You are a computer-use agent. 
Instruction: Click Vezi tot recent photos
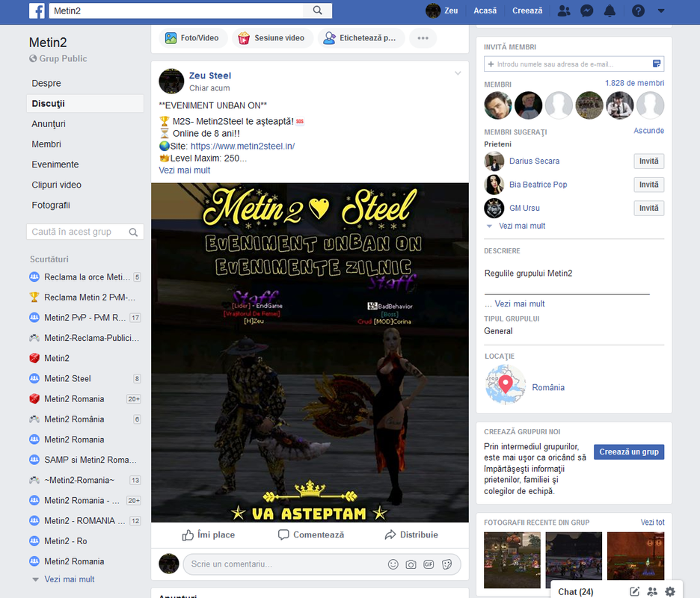click(652, 523)
